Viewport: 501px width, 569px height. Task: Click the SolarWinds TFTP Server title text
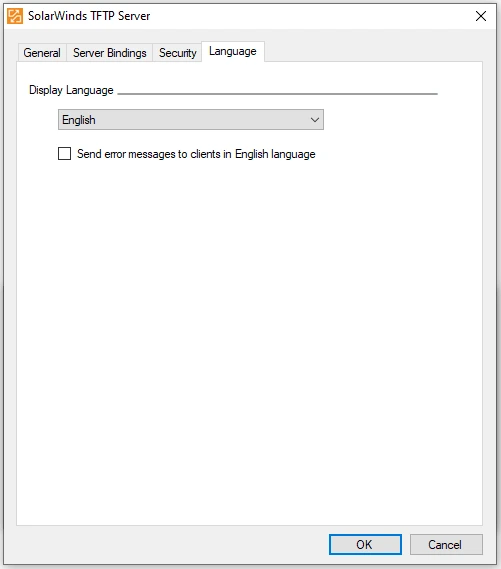[x=89, y=16]
